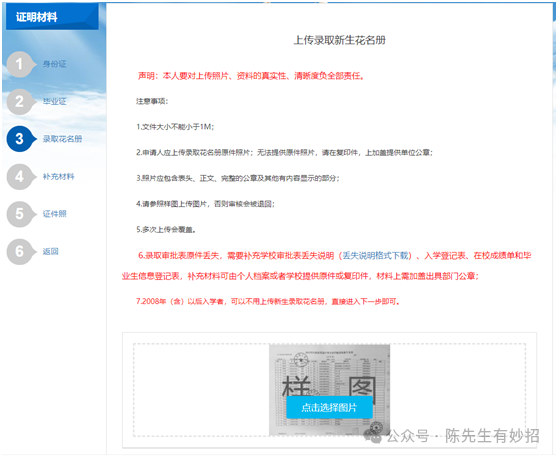The width and height of the screenshot is (558, 458).
Task: Open the 身份证 step
Action: pos(54,64)
